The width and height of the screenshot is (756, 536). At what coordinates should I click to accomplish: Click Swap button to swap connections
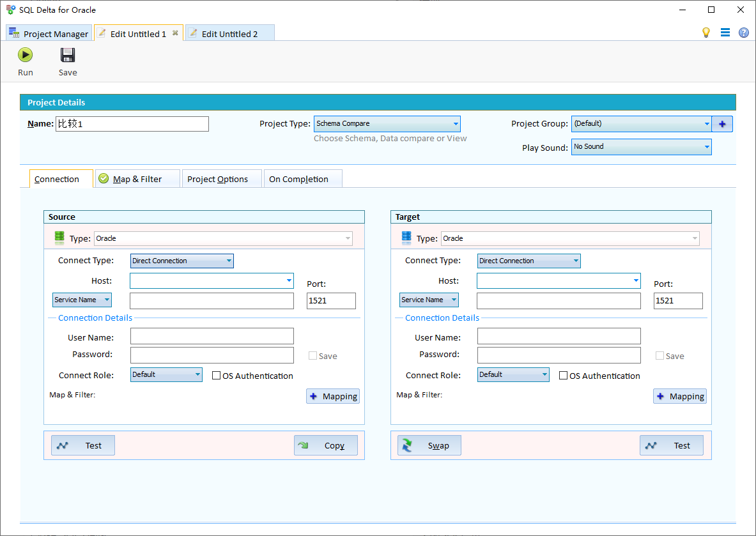point(429,445)
